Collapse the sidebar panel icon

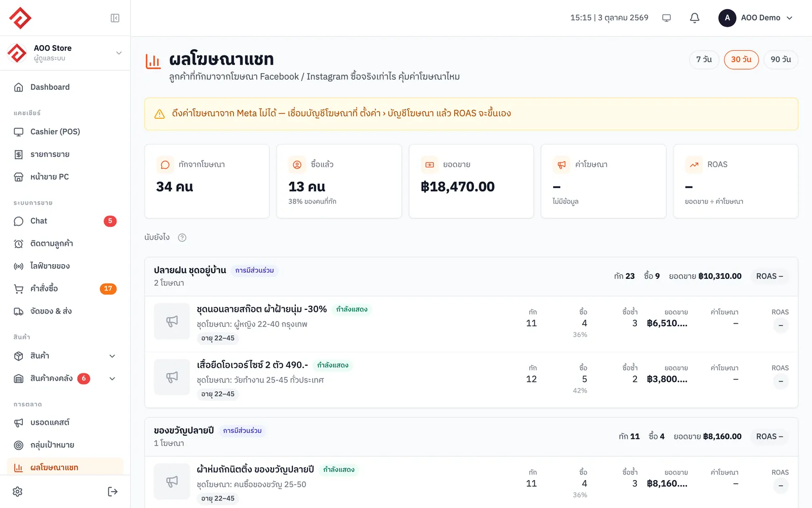115,18
